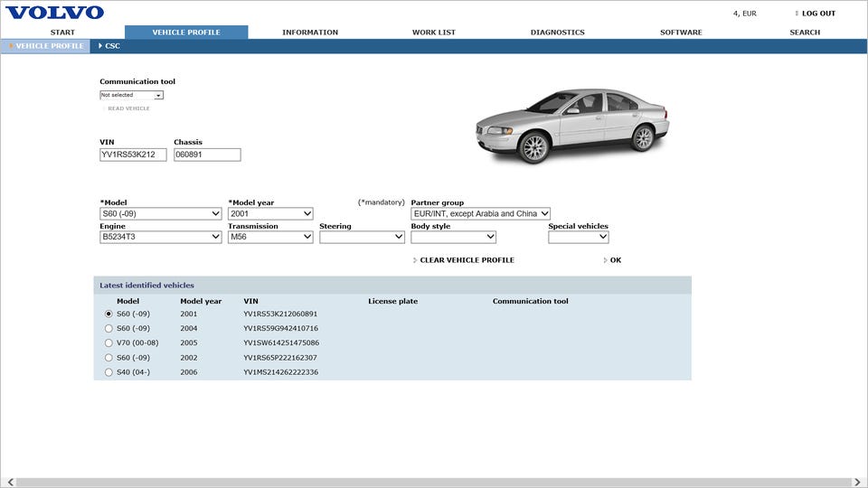Expand the Model year dropdown
The image size is (868, 488).
click(x=269, y=214)
